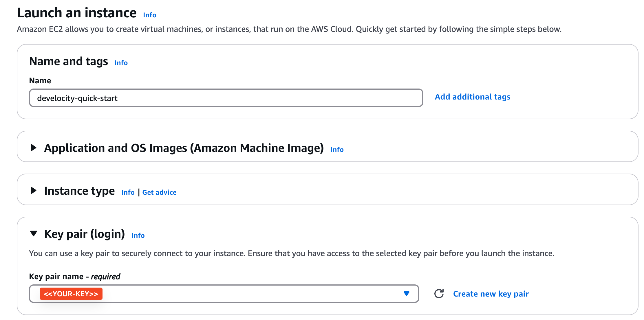Open Info next to Instance type
The width and height of the screenshot is (644, 320).
[128, 192]
